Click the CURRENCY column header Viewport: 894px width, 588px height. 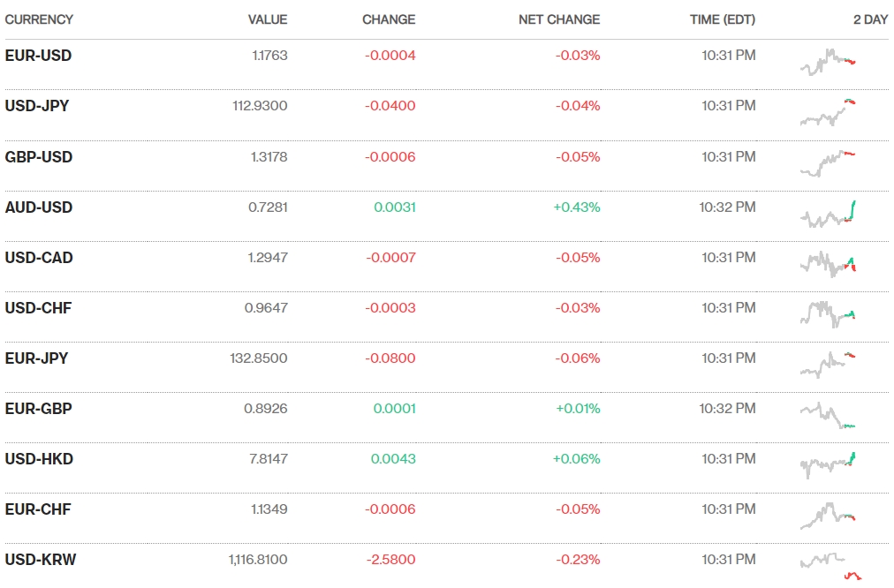(x=39, y=19)
